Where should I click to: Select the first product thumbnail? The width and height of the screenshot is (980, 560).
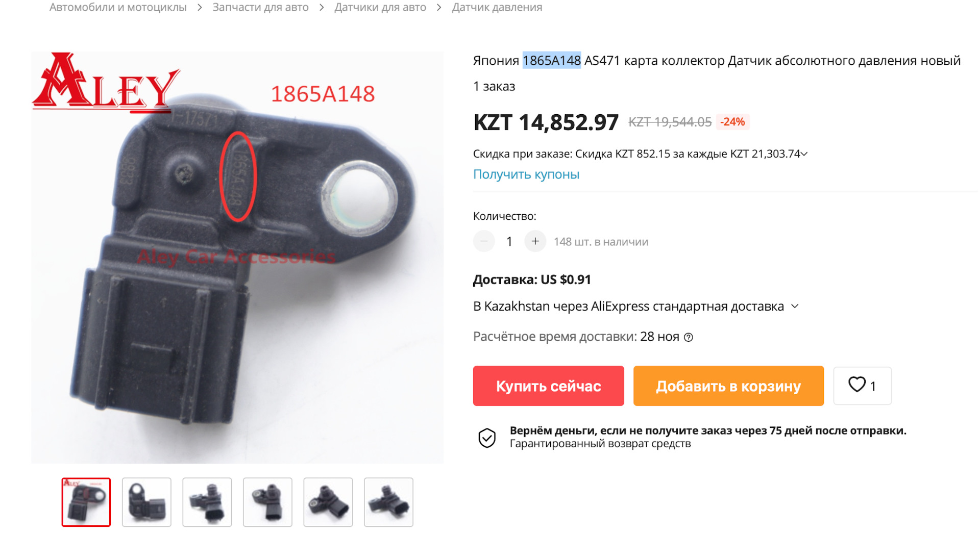coord(86,502)
